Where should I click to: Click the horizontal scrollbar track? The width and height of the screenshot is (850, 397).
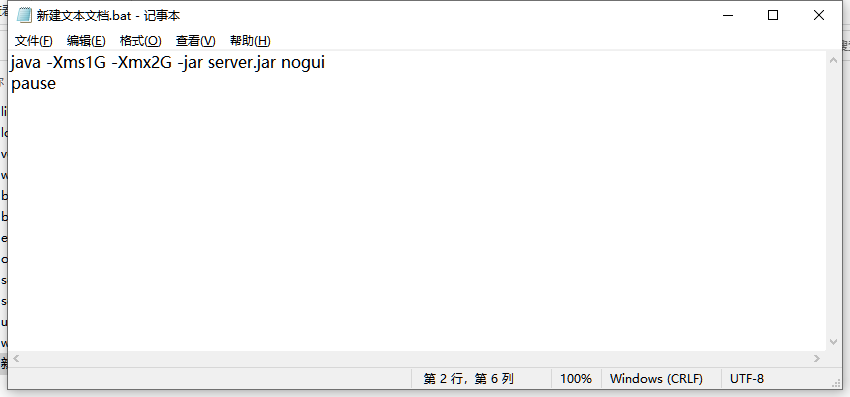(x=416, y=358)
